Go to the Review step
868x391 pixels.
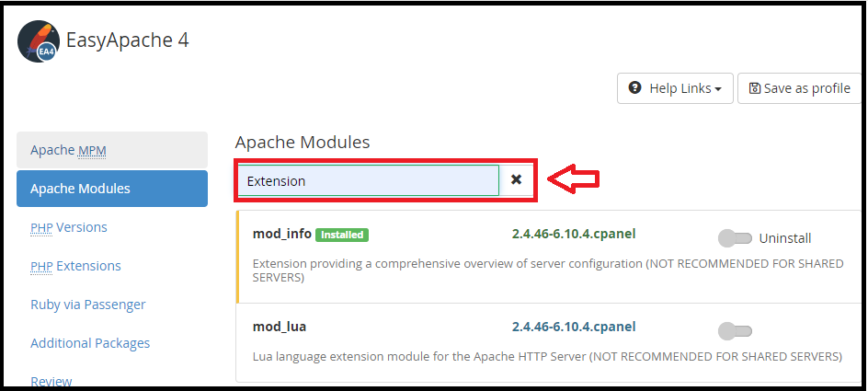click(51, 381)
